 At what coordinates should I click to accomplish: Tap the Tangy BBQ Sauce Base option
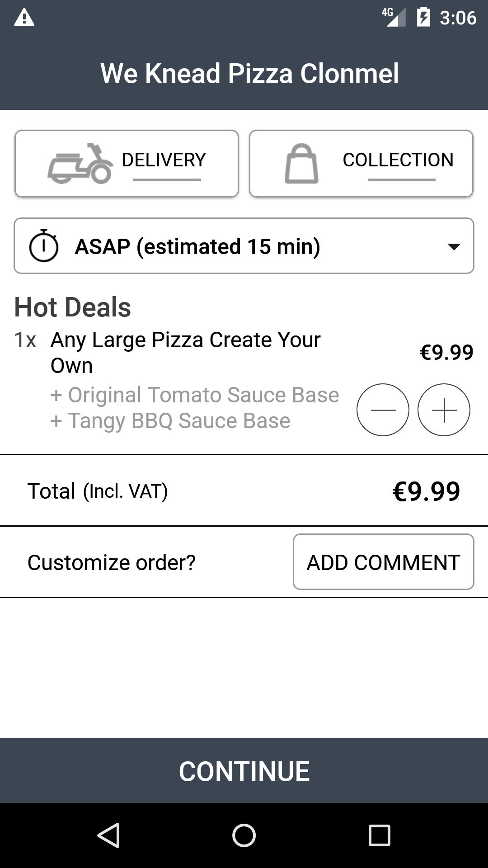point(170,421)
